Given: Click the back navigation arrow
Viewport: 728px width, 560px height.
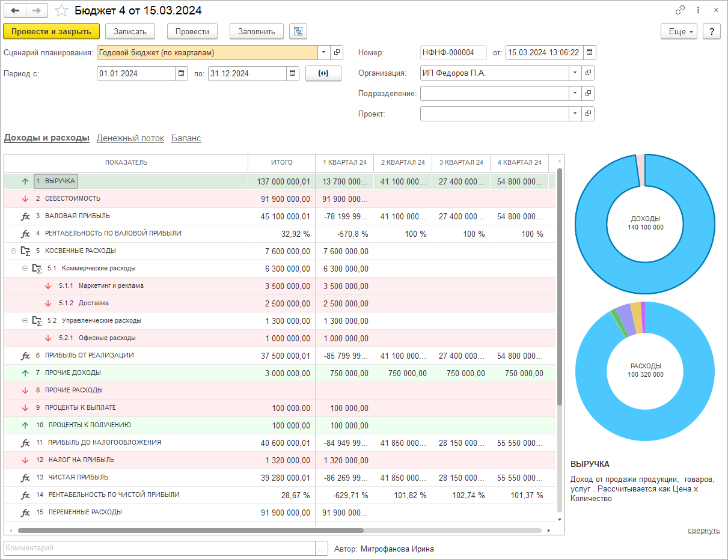Looking at the screenshot, I should point(16,10).
